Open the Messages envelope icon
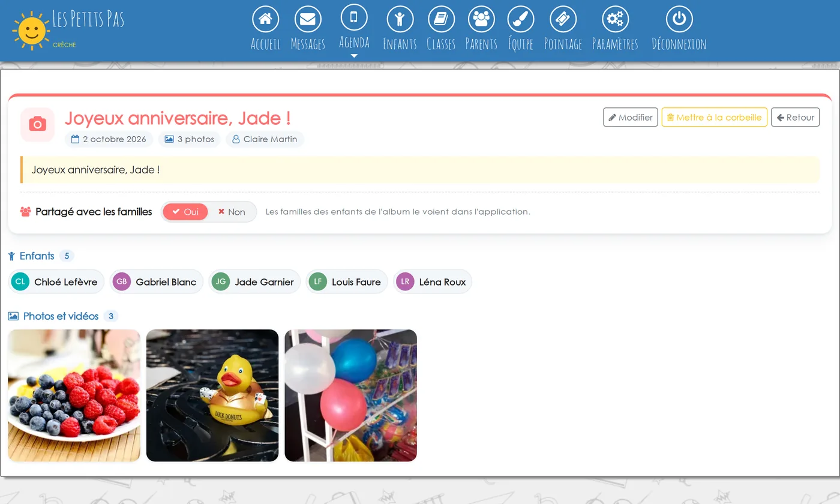 point(308,19)
